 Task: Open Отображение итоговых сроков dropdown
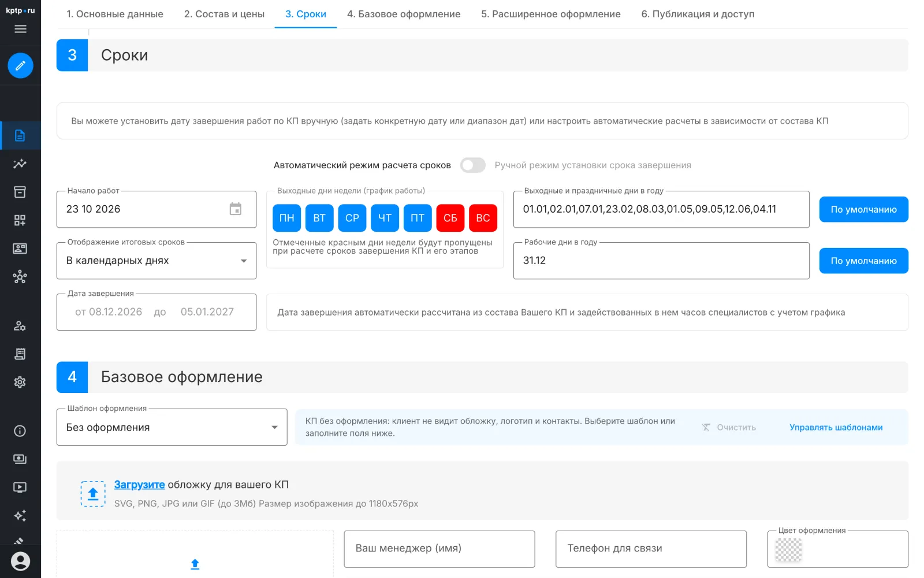pyautogui.click(x=157, y=261)
